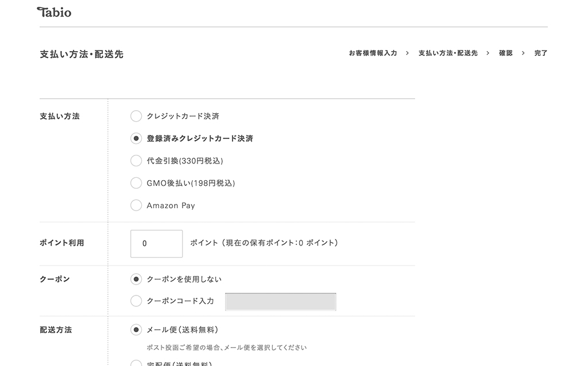Image resolution: width=588 pixels, height=366 pixels.
Task: Go to お客様情報入力 step
Action: pyautogui.click(x=373, y=53)
